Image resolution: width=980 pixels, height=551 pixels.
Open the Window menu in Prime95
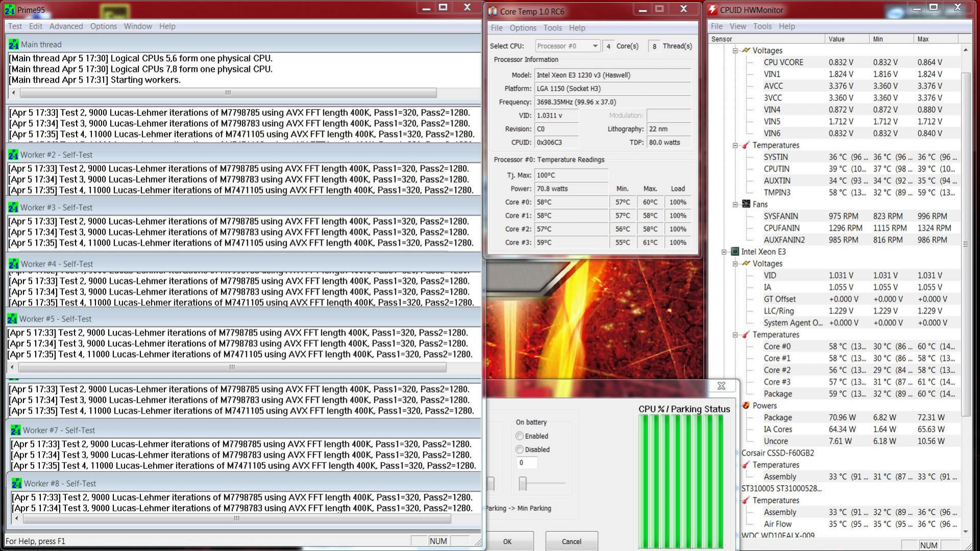click(x=138, y=27)
